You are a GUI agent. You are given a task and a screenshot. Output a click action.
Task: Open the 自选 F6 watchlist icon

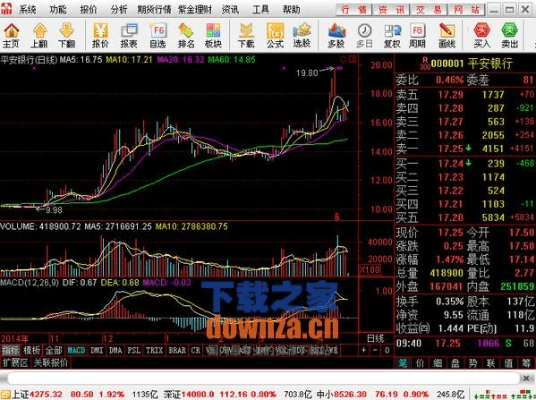(158, 36)
